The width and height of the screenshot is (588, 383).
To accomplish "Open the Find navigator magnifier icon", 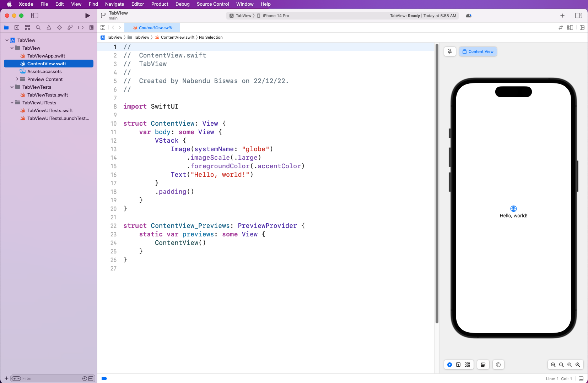I will [38, 28].
